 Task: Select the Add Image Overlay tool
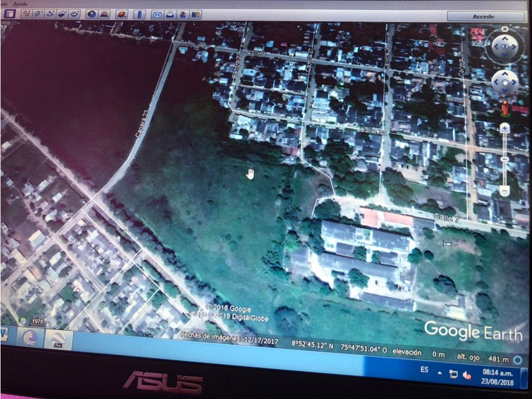pos(62,14)
